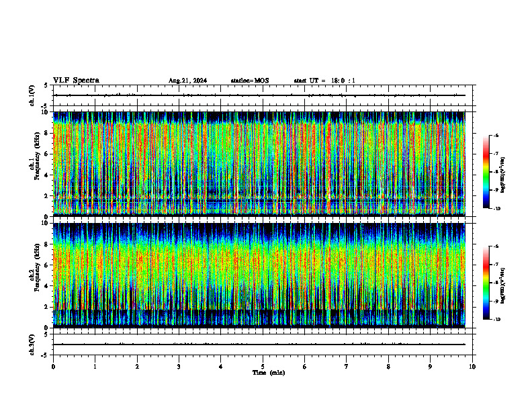Click time axis tick label "10"
Screen dimensions: 532x411
(472, 367)
